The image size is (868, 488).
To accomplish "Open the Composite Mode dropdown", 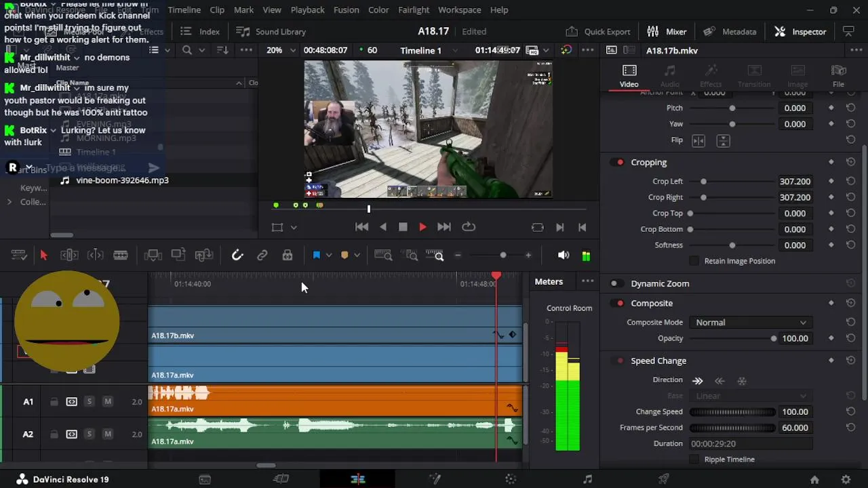I will click(x=750, y=323).
